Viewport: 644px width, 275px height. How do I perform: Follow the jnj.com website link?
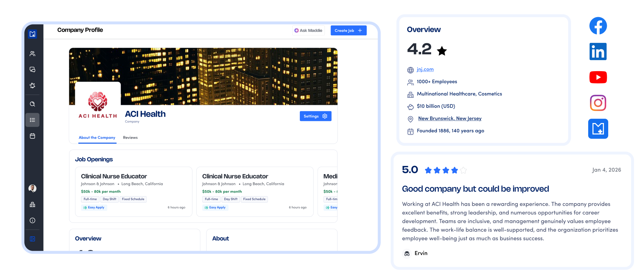pos(425,69)
